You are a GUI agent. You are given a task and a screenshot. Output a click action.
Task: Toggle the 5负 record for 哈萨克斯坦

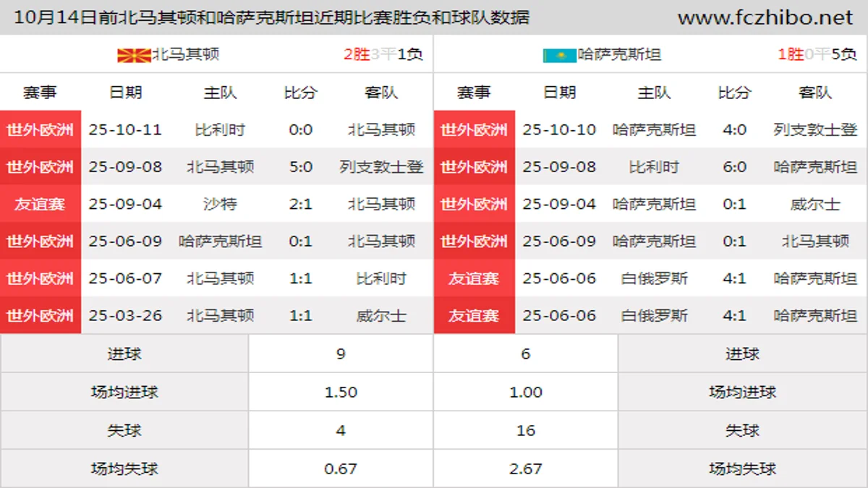point(843,53)
